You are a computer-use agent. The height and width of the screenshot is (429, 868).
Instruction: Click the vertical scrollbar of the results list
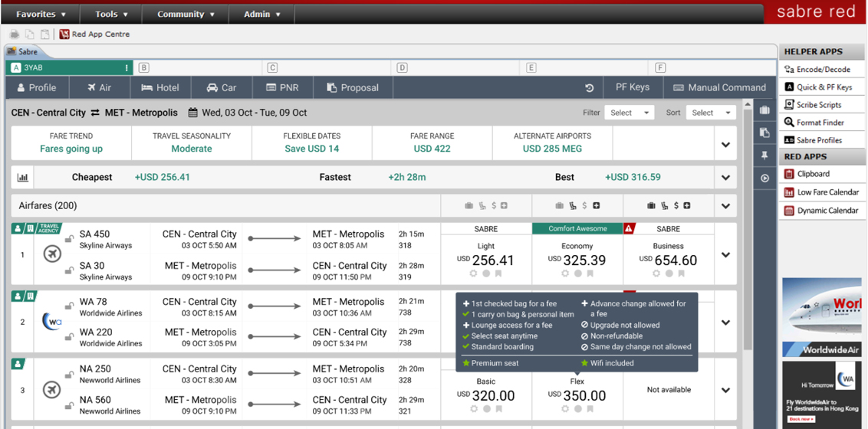[748, 230]
